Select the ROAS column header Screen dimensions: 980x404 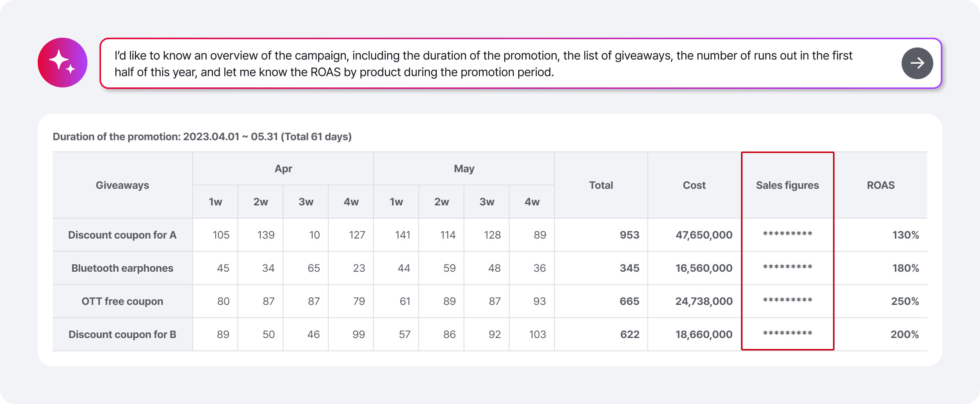tap(881, 185)
